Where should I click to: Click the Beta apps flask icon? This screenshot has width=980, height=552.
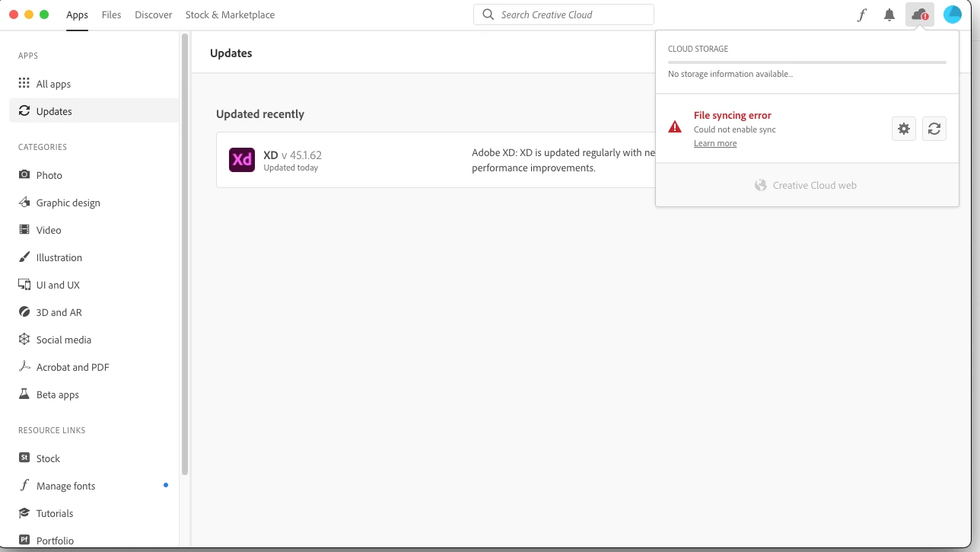pyautogui.click(x=24, y=394)
